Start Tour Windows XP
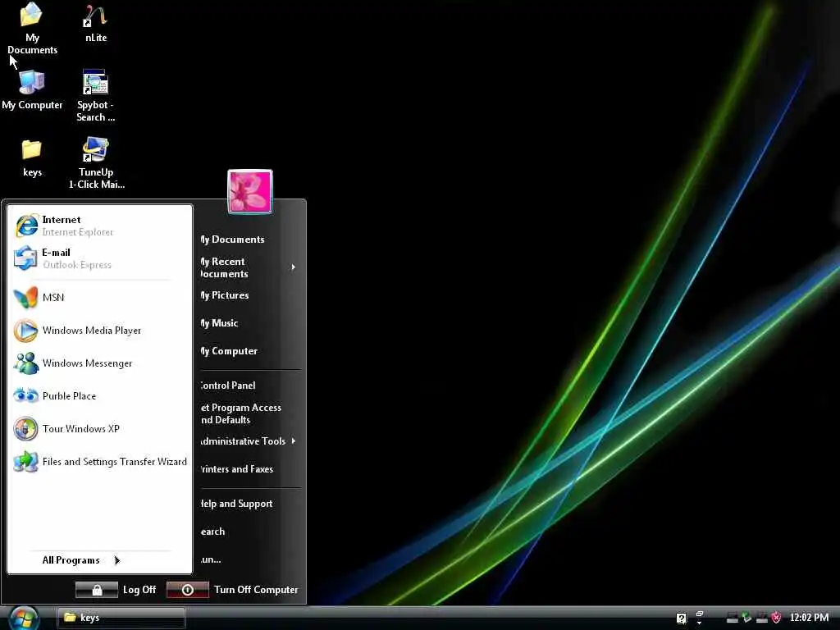Screen dimensions: 840x630 click(x=101, y=428)
